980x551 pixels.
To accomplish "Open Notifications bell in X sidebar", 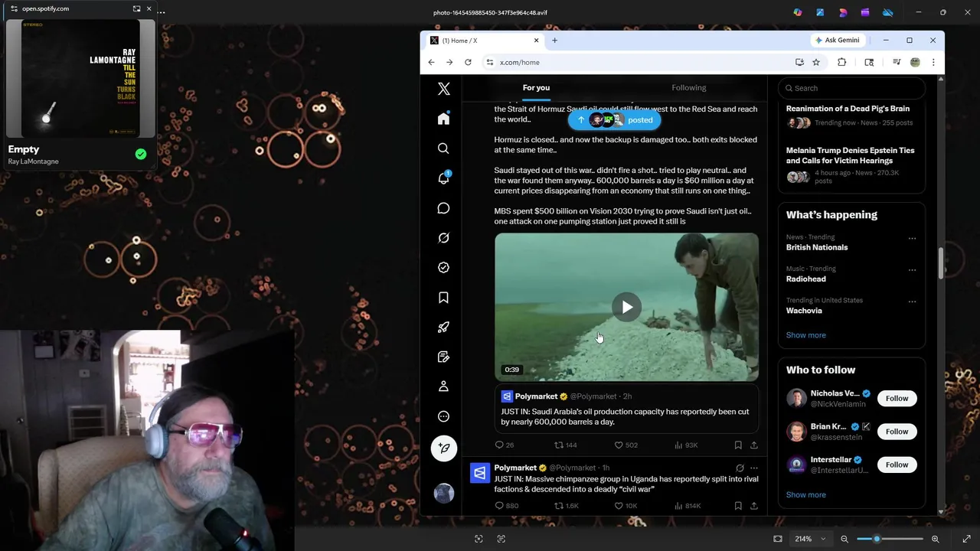I will (x=443, y=178).
